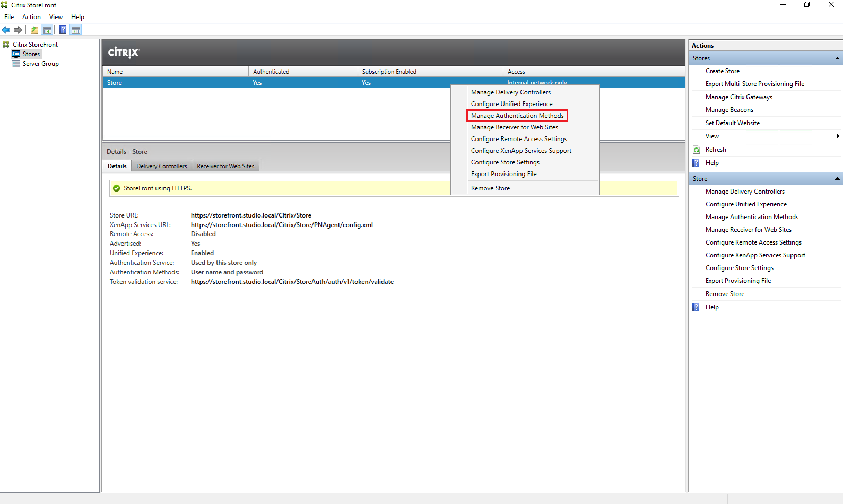This screenshot has width=843, height=504.
Task: Toggle the Show/Hide Action Pane toolbar icon
Action: coord(76,30)
